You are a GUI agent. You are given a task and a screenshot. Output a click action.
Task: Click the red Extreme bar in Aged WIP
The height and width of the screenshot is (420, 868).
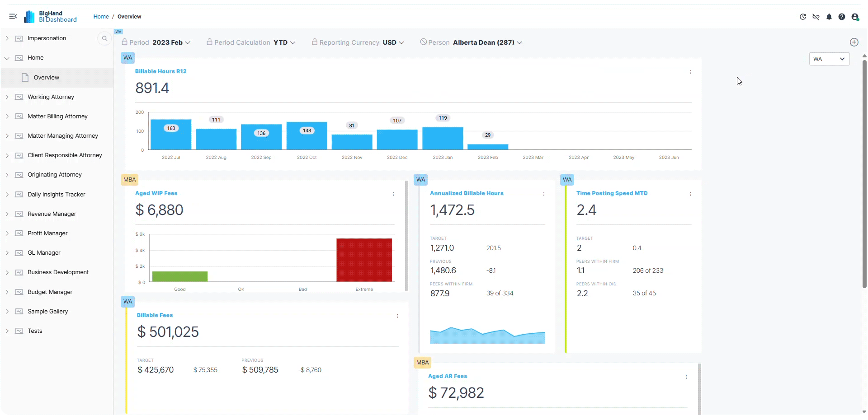pyautogui.click(x=364, y=260)
